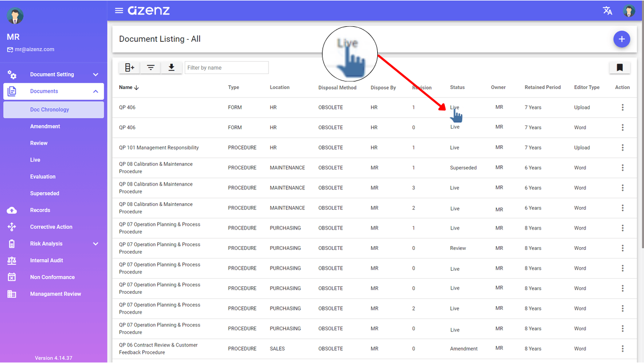Open the Corrective Action page
This screenshot has width=644, height=363.
(51, 227)
